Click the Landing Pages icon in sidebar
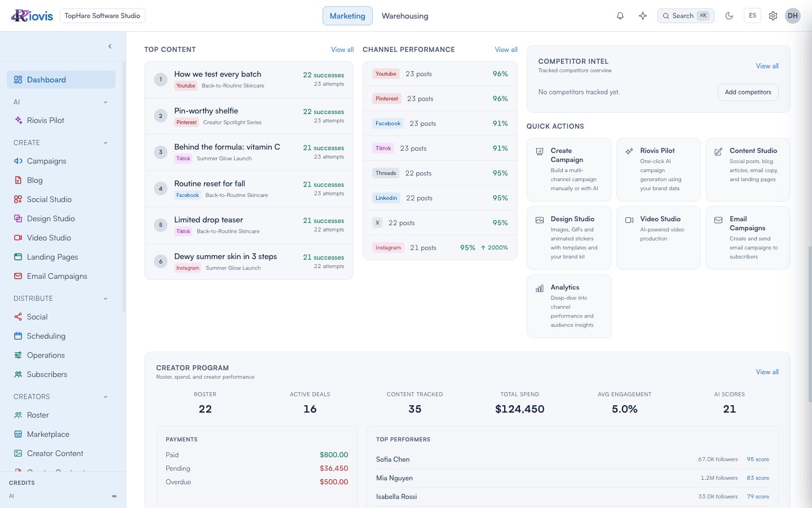The height and width of the screenshot is (508, 812). click(18, 257)
